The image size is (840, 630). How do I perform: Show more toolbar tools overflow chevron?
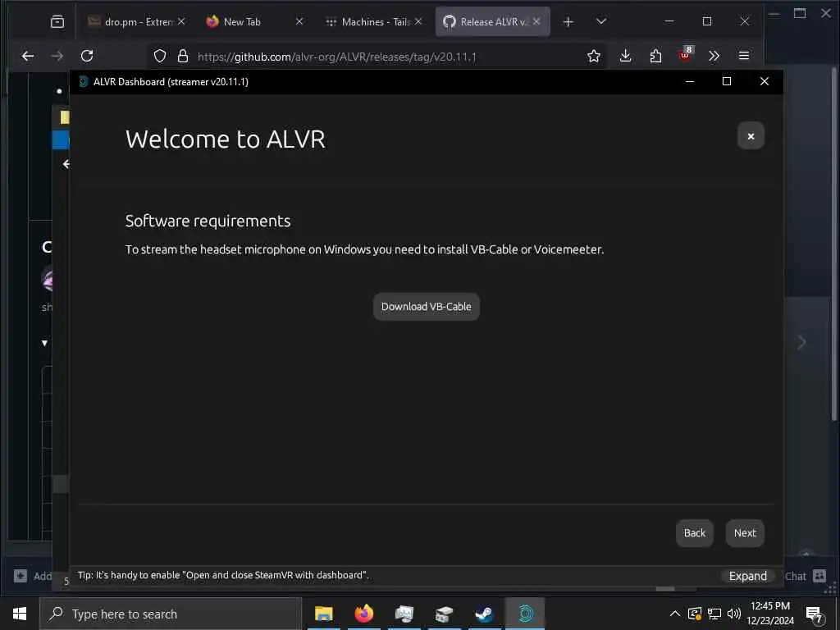tap(714, 56)
